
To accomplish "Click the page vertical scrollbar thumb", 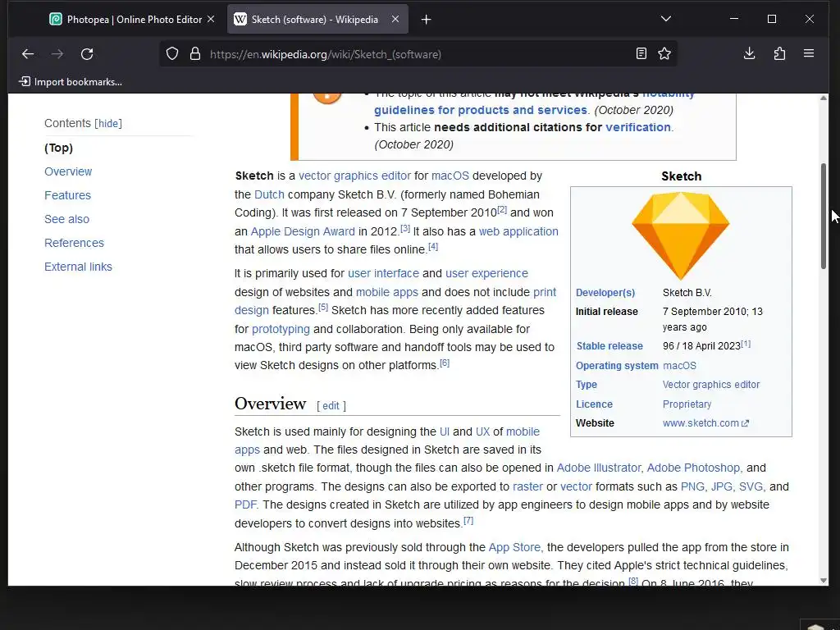I will (824, 216).
